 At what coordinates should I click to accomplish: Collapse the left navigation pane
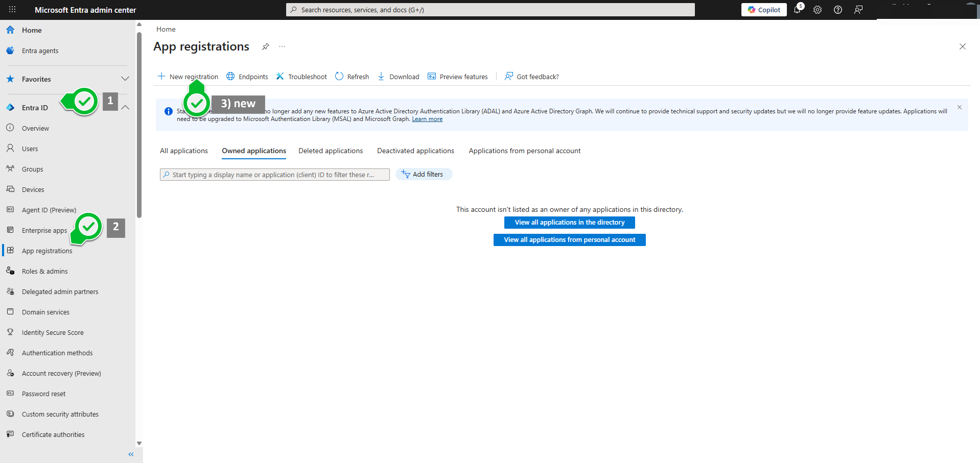coord(131,454)
